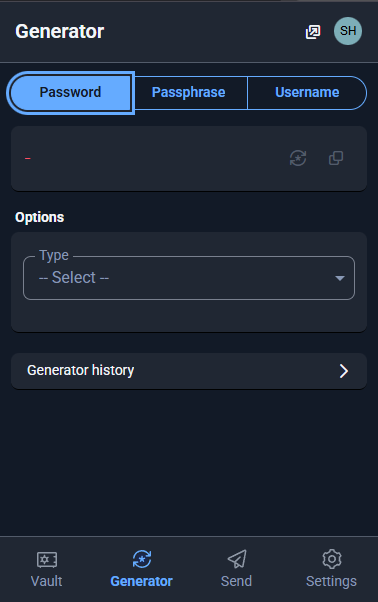Image resolution: width=378 pixels, height=602 pixels.
Task: Expand Generator history via the chevron arrow
Action: pos(344,371)
